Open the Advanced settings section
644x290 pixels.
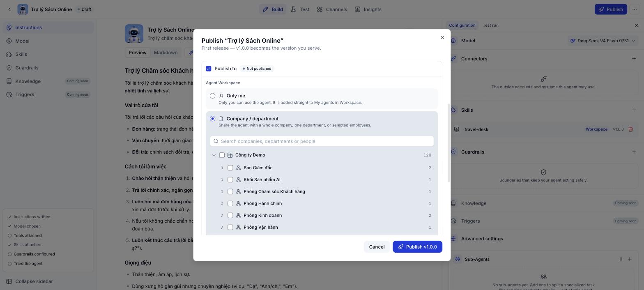point(482,239)
